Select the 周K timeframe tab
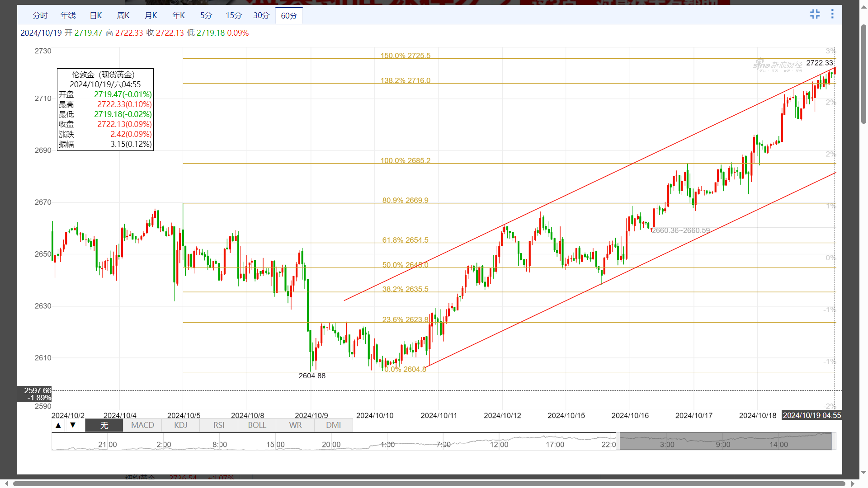 [x=123, y=15]
